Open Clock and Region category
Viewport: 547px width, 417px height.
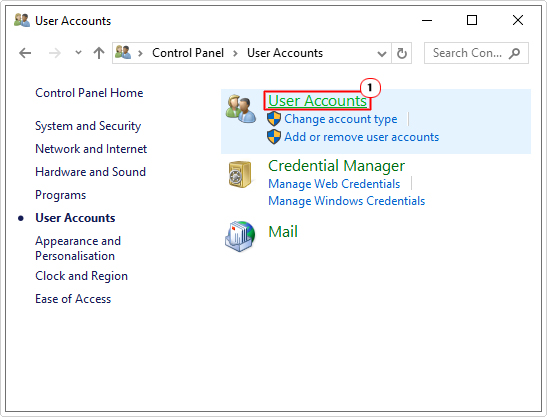81,276
